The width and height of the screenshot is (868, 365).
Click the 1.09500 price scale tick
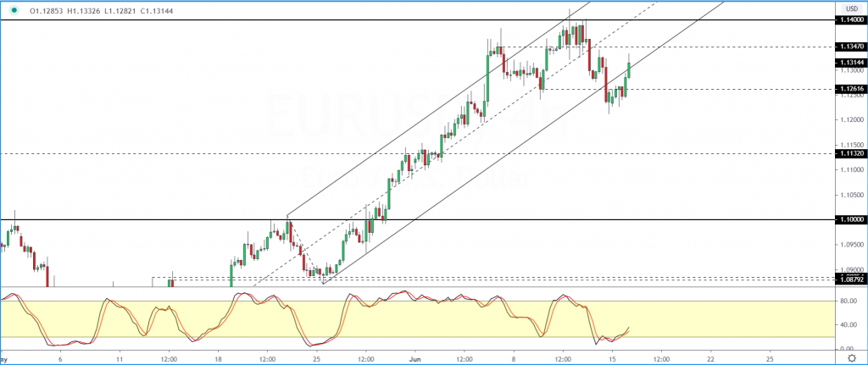tap(851, 245)
